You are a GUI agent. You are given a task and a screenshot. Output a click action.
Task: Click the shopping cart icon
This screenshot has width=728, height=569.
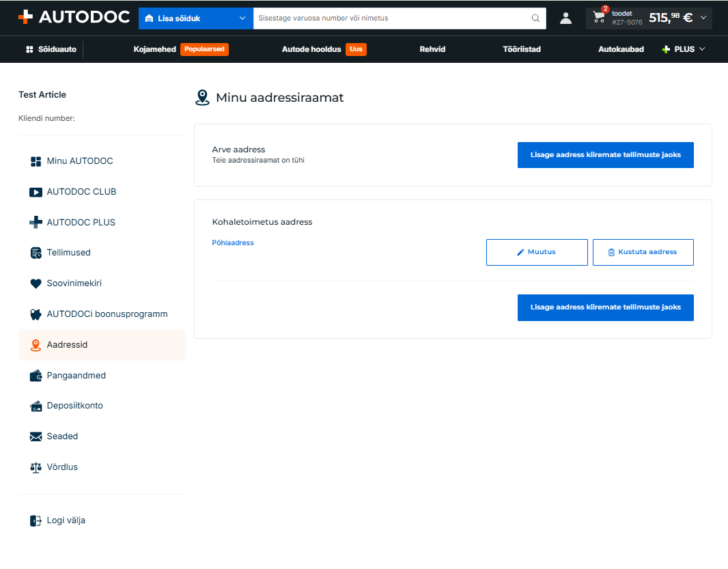(x=599, y=17)
